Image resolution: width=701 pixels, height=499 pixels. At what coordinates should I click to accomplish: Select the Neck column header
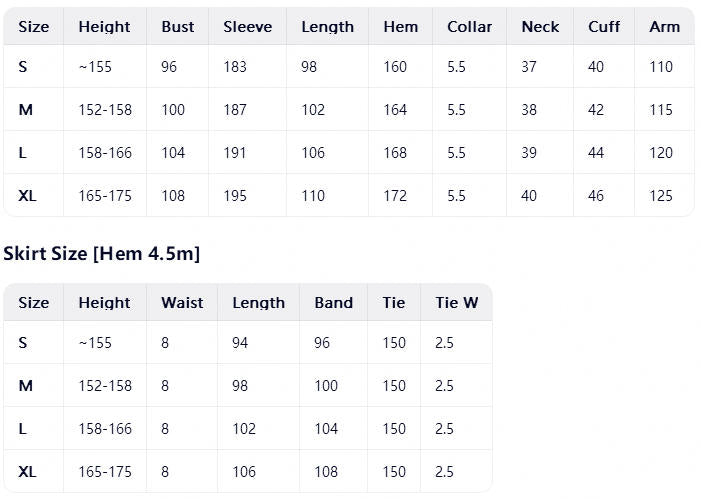540,27
